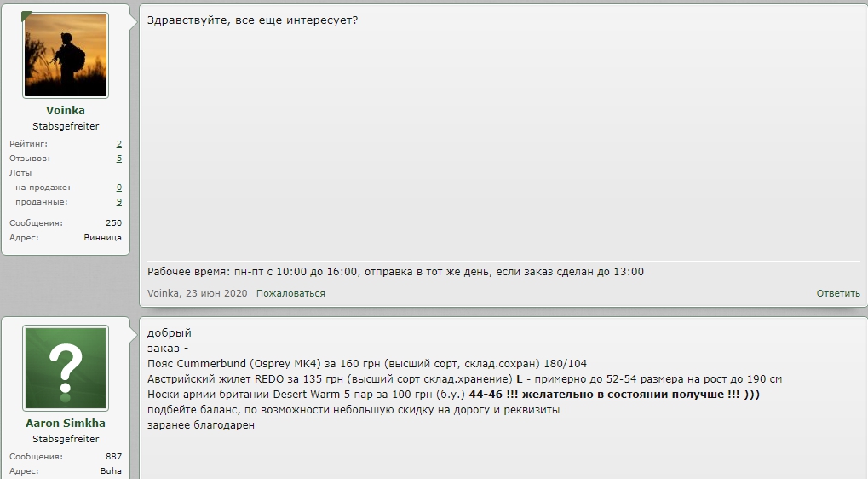Click the Рабочее время signature text
The image size is (868, 479).
point(395,272)
